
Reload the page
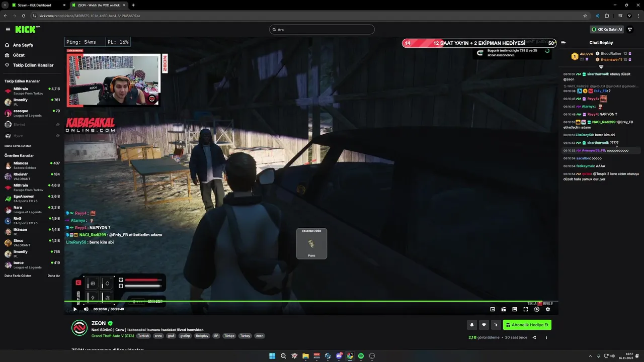23,16
